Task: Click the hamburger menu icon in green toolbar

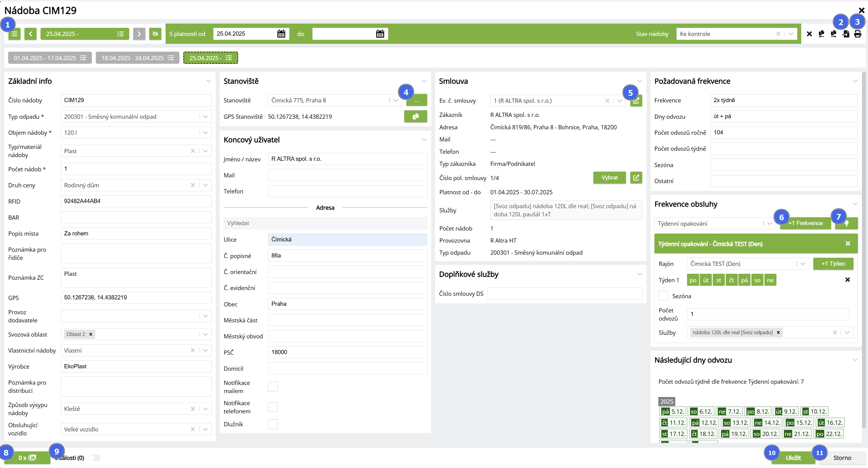Action: pos(15,34)
